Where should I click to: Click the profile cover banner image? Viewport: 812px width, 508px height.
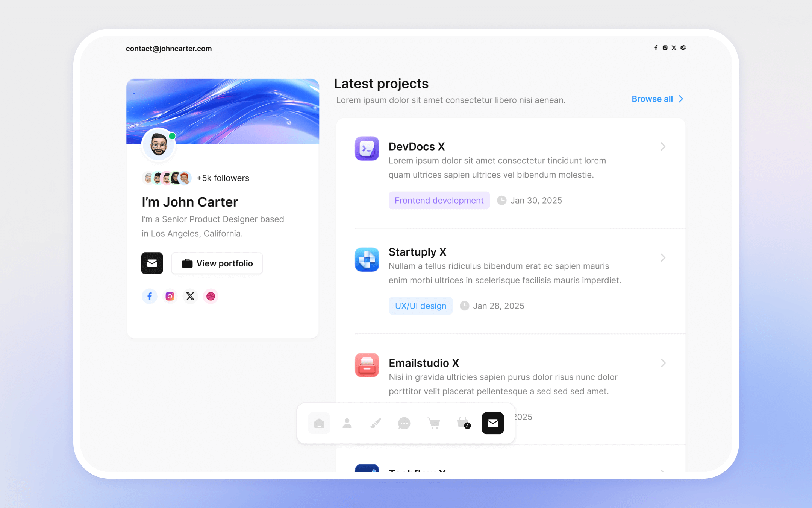(223, 111)
